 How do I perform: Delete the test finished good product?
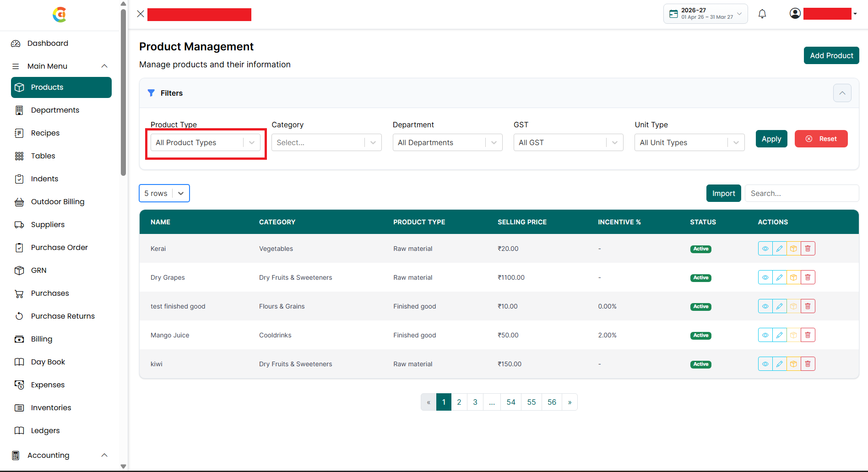coord(808,306)
